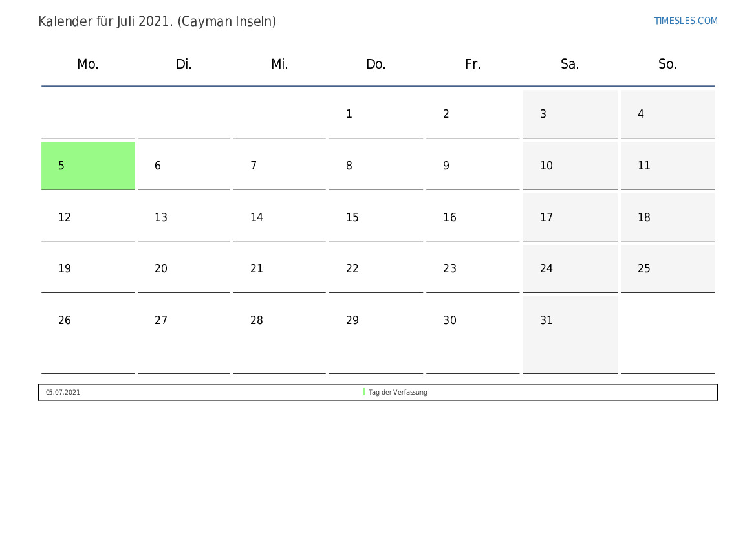Click day 9 in the calendar
Viewport: 756px width, 535px height.
tap(473, 166)
